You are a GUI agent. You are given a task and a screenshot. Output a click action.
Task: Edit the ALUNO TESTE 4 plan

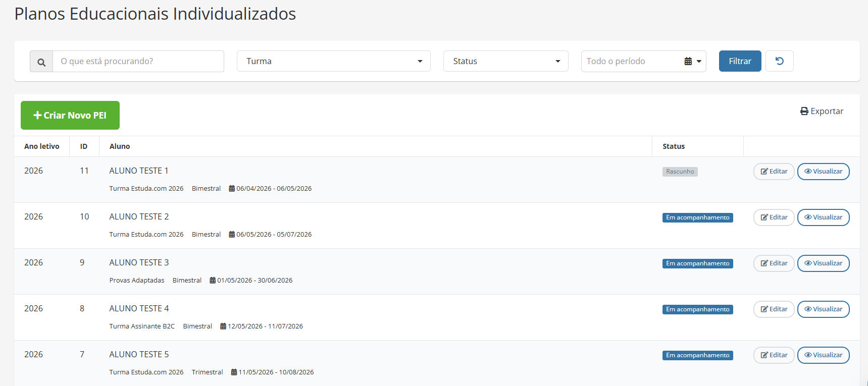coord(774,309)
